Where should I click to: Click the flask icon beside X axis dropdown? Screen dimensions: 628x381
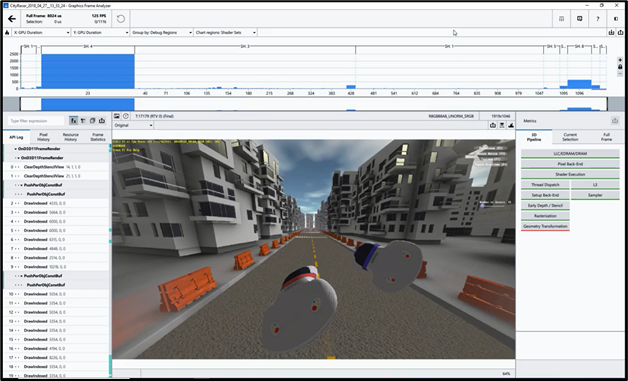pos(7,32)
